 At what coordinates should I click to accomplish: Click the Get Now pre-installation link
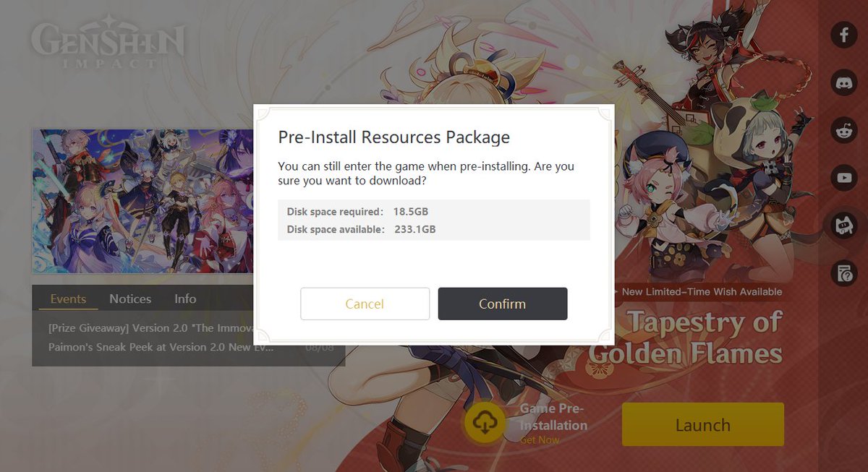540,440
